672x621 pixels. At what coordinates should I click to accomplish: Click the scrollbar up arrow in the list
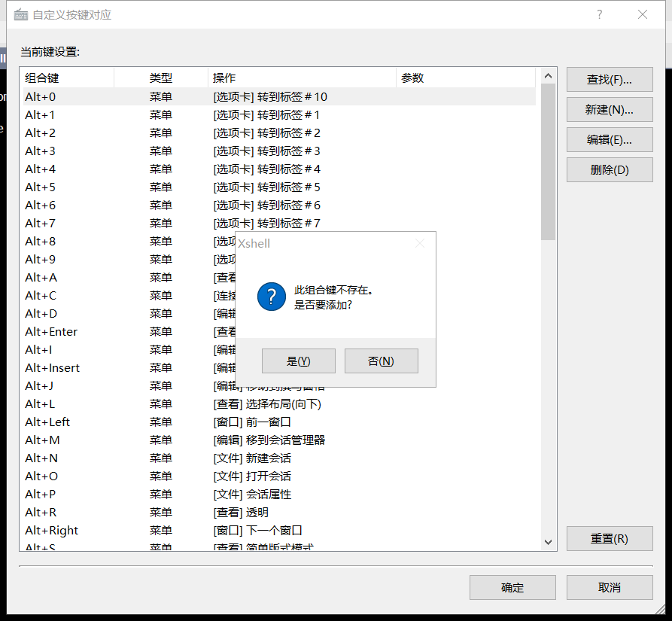pyautogui.click(x=549, y=75)
